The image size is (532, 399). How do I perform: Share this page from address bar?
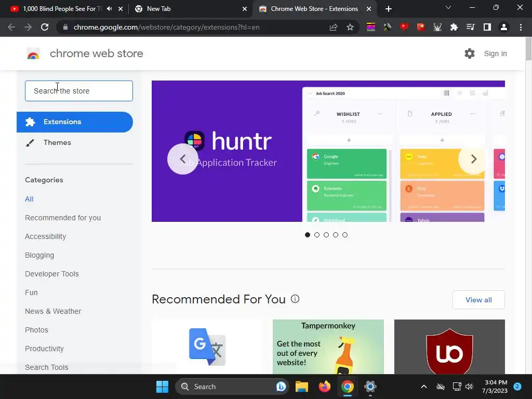[x=334, y=27]
